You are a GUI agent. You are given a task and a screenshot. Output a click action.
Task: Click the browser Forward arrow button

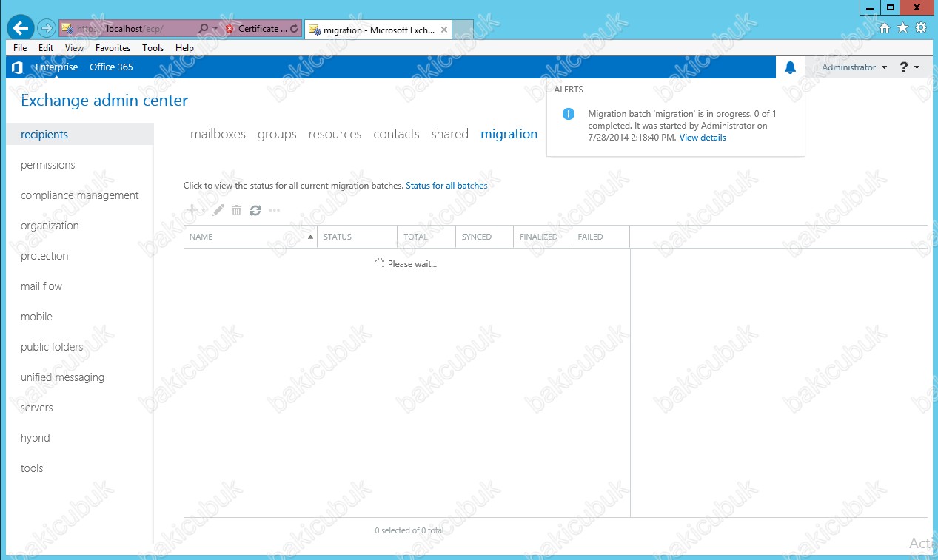(47, 28)
